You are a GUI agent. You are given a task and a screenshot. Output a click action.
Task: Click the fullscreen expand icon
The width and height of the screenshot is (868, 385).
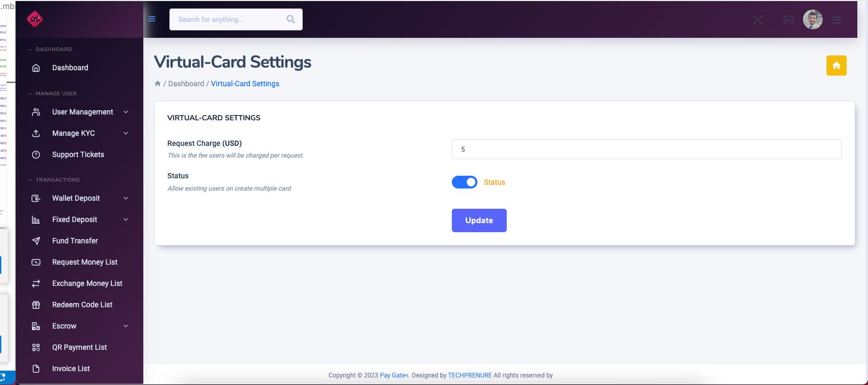[758, 20]
